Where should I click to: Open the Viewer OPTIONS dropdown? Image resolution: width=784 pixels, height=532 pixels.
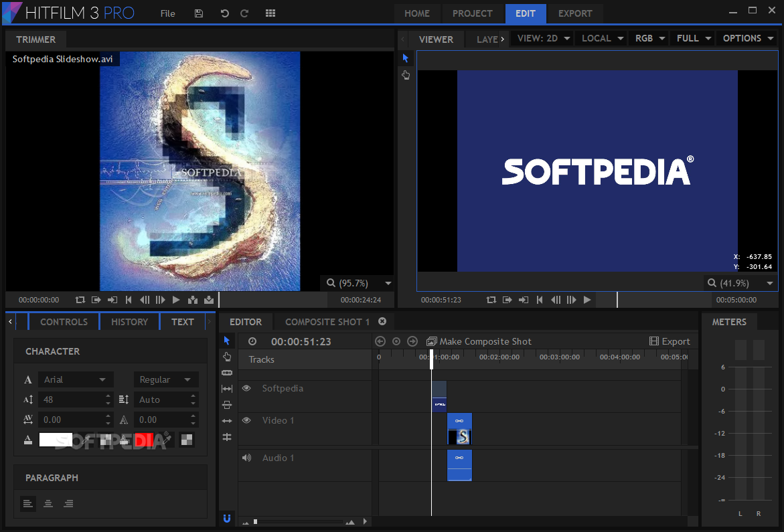click(x=748, y=38)
